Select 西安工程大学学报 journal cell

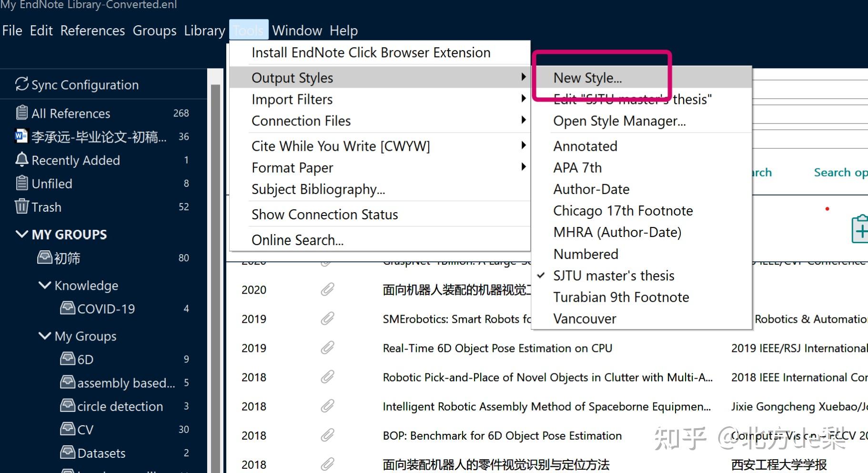tap(779, 464)
